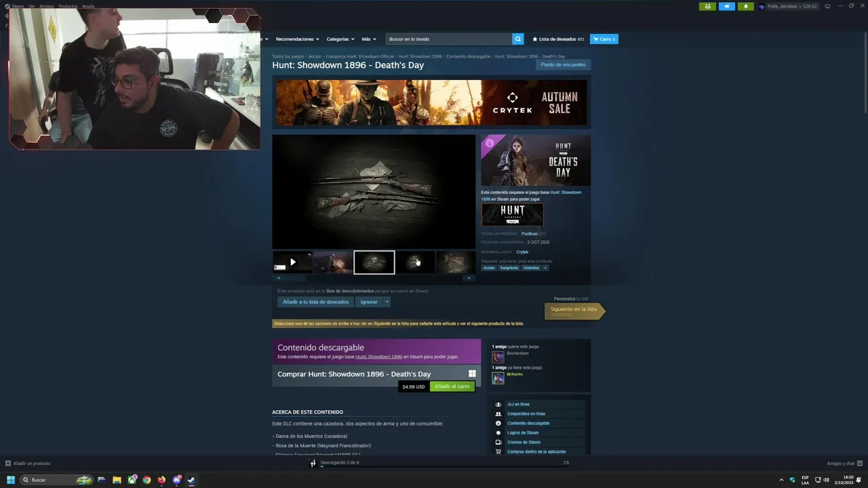Go to Todos los juegos breadcrumb
The image size is (868, 488).
click(288, 56)
